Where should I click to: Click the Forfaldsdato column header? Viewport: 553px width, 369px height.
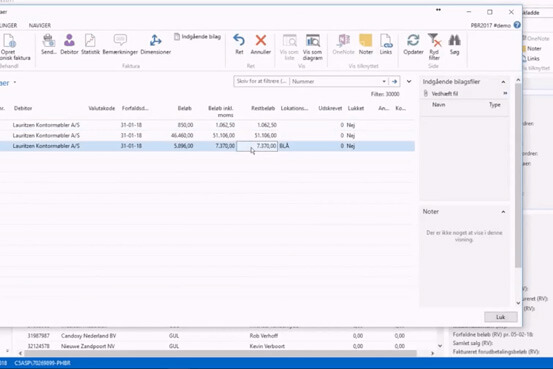tap(135, 108)
